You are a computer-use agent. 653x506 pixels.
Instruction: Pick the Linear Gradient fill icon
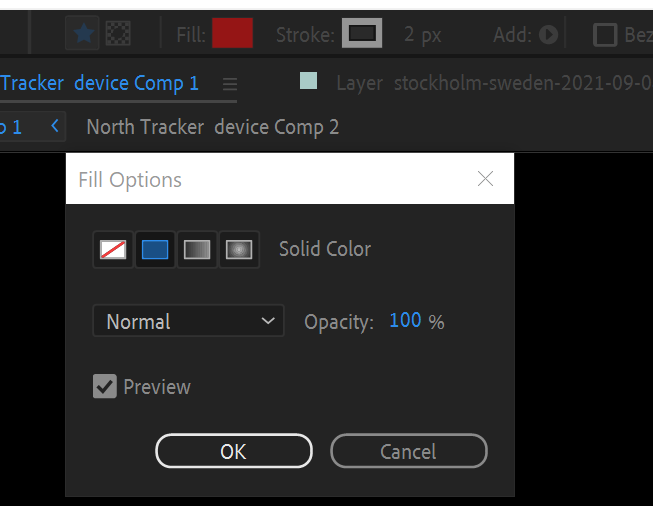click(197, 249)
